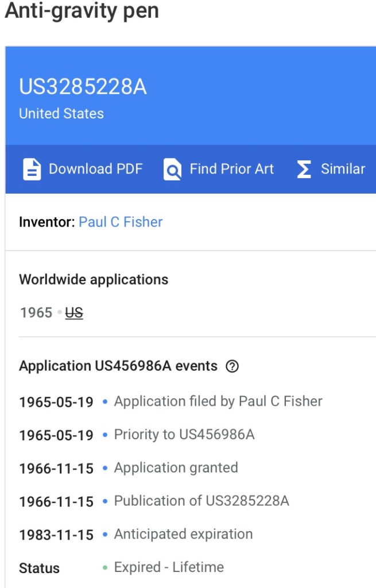Click the Download PDF document icon

tap(32, 170)
